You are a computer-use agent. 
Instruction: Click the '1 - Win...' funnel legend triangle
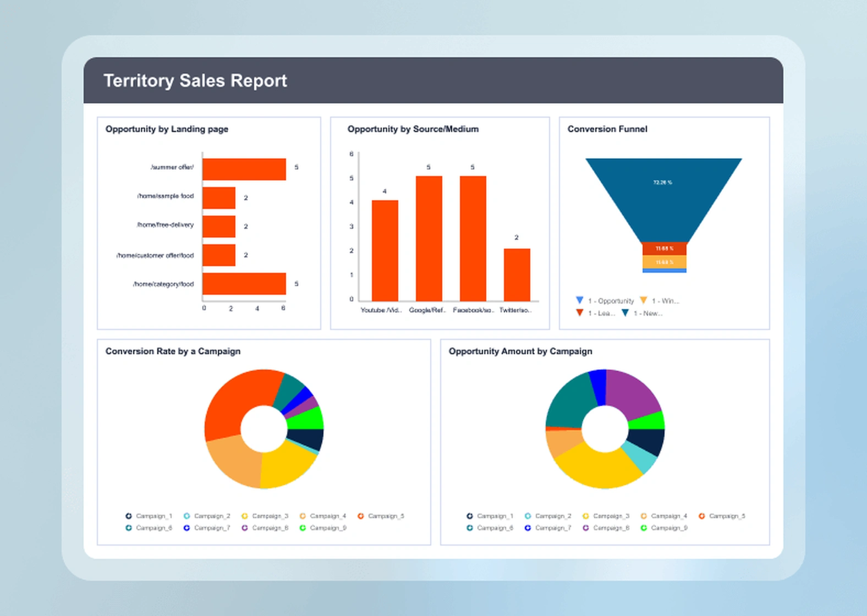coord(643,300)
